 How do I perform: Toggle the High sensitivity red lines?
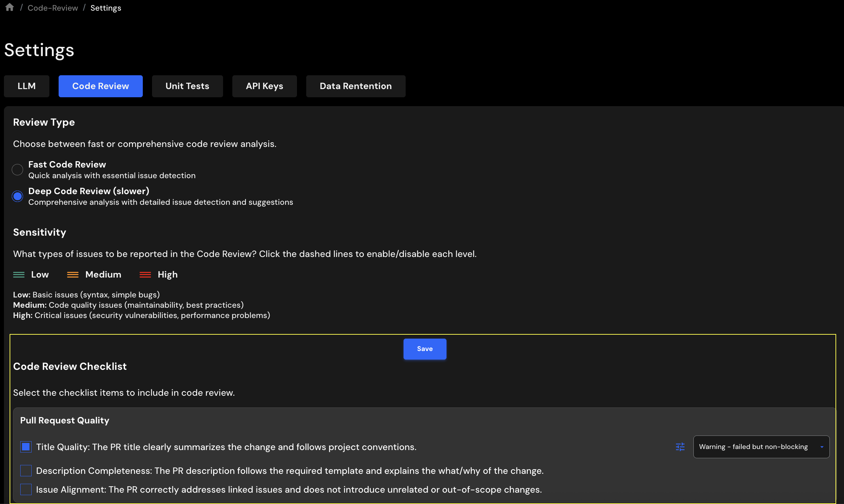(145, 275)
